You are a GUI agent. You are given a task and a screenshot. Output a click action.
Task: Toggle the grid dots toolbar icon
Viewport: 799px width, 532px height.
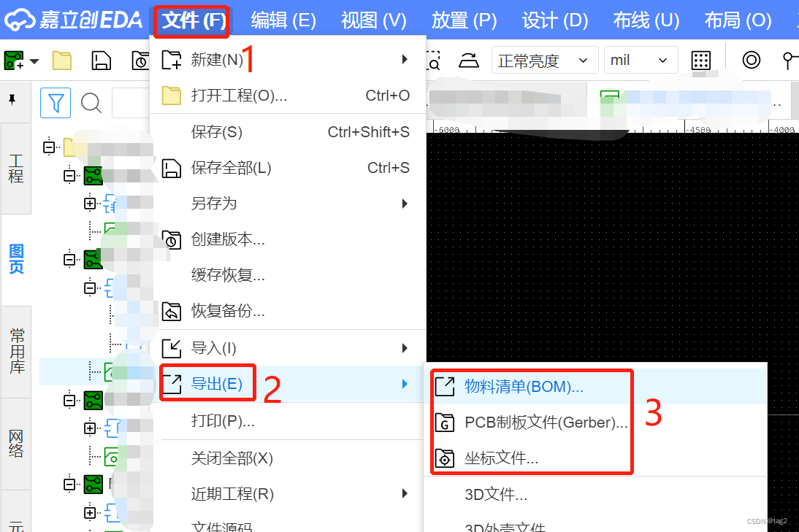click(700, 61)
